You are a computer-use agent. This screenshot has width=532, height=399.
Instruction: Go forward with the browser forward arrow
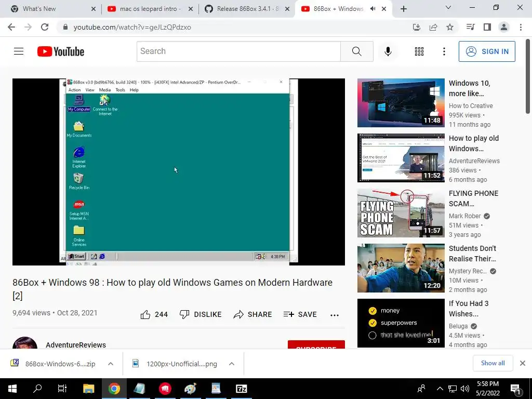[28, 27]
